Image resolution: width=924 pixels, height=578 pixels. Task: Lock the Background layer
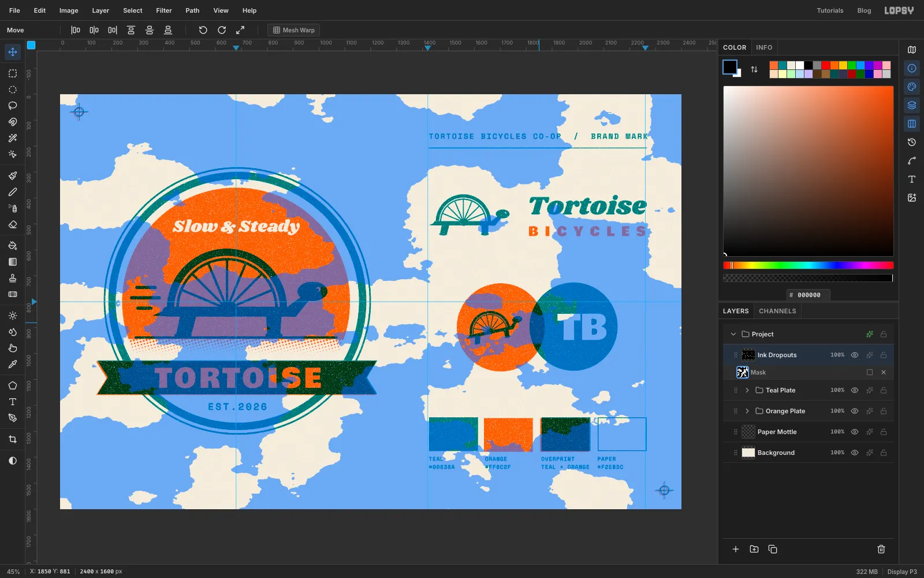tap(884, 453)
